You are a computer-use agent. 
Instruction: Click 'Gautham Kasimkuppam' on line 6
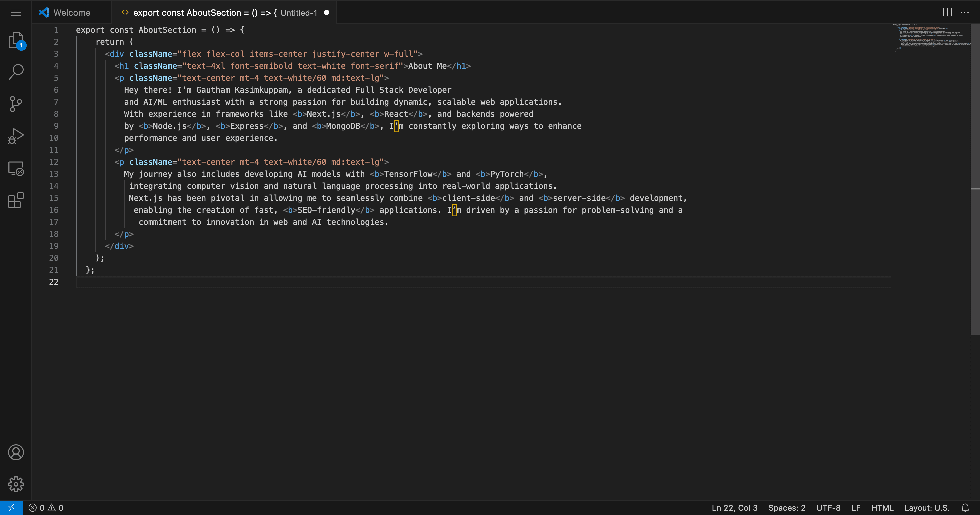[x=242, y=90]
